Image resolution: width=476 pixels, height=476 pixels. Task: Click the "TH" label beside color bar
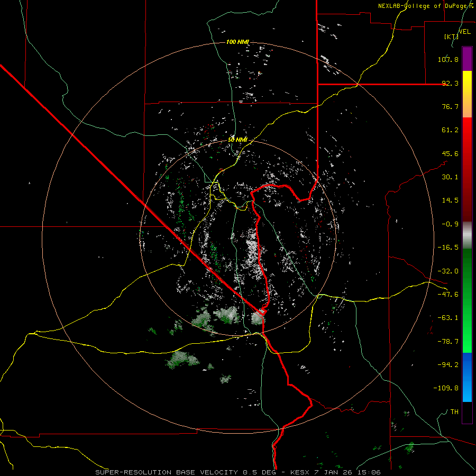454,411
